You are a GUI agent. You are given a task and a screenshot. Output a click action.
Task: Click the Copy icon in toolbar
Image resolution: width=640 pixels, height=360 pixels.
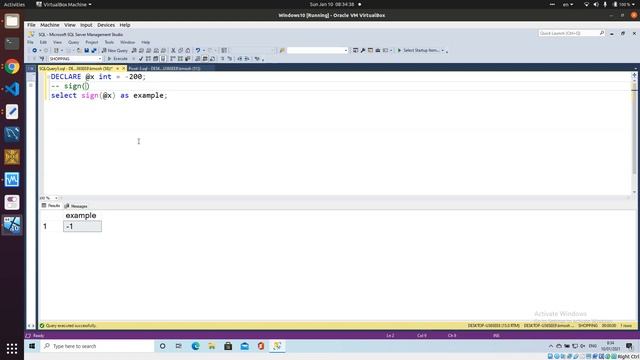[180, 50]
